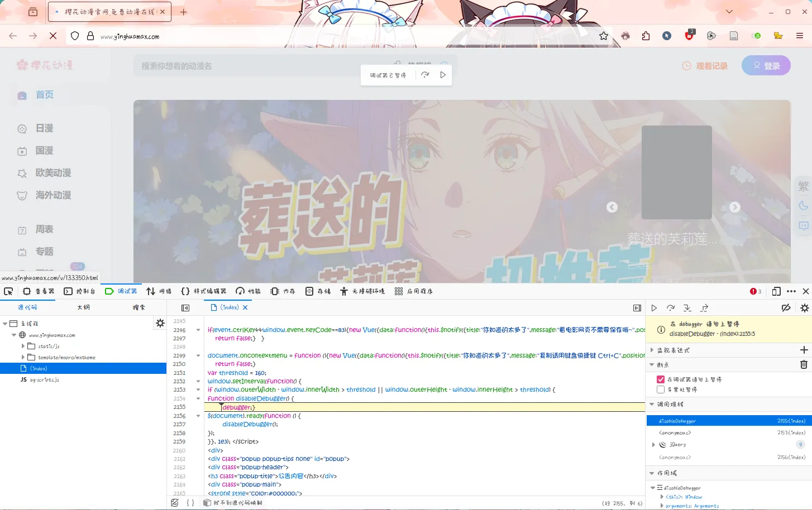Click the anime search input field
This screenshot has width=812, height=510.
click(262, 66)
